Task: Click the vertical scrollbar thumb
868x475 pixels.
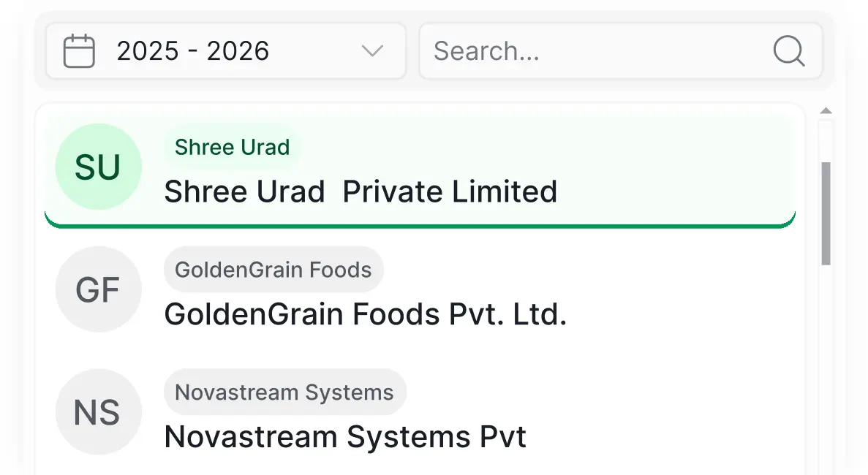Action: pos(826,213)
